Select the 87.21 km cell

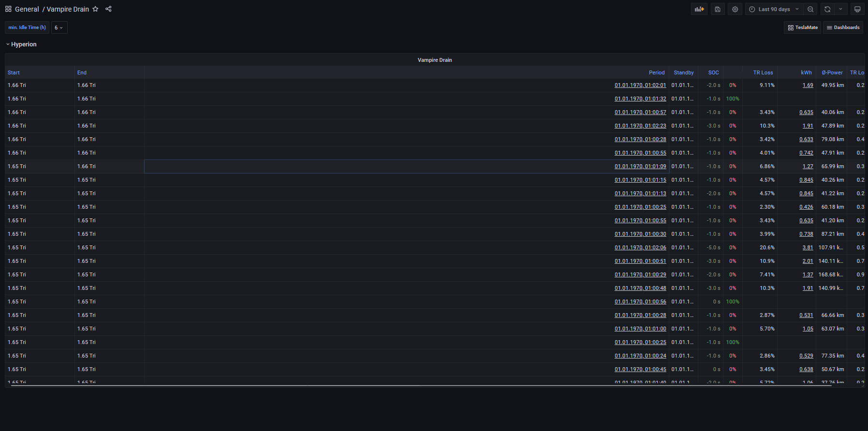pos(832,234)
